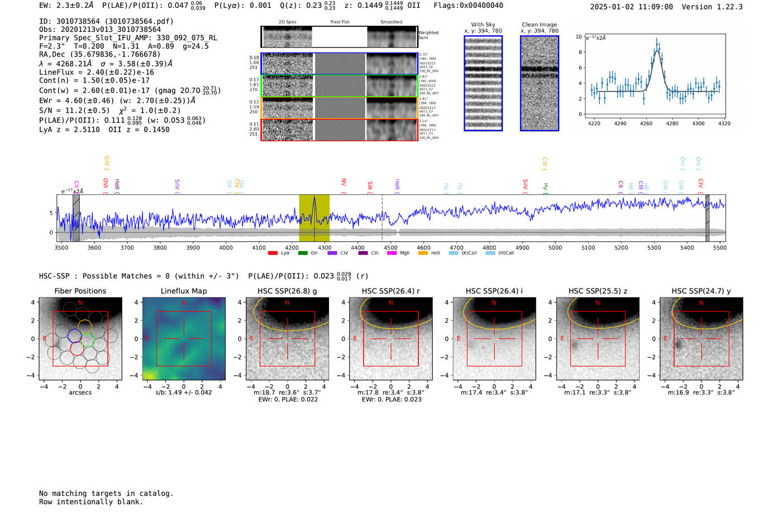782x532 pixels.
Task: Click the CIV purple legend swatch
Action: 332,253
